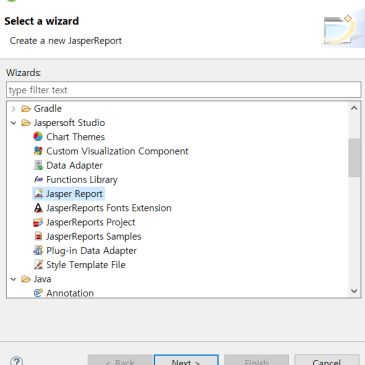
Task: Select the Jasper Report wizard entry
Action: pos(68,194)
